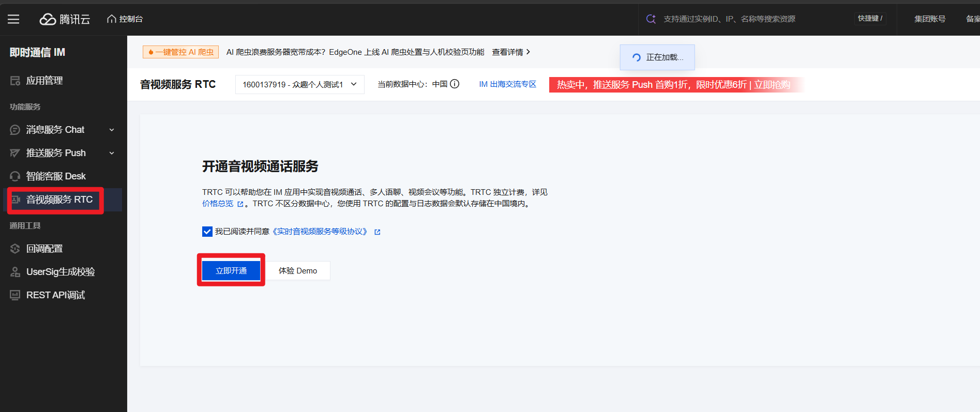Click the external link icon after price overview
Screen dimensions: 980x412
(x=240, y=204)
